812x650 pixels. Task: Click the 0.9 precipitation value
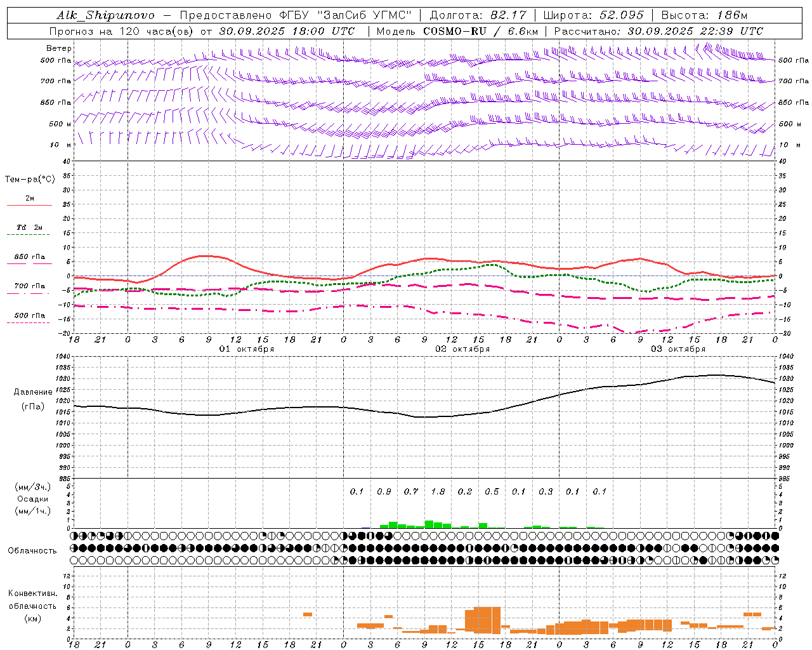(384, 491)
